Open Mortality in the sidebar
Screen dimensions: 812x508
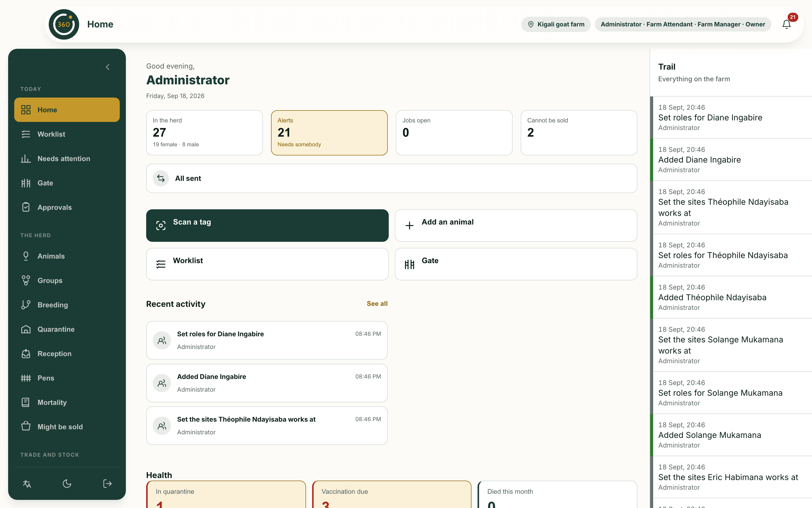[x=67, y=403]
